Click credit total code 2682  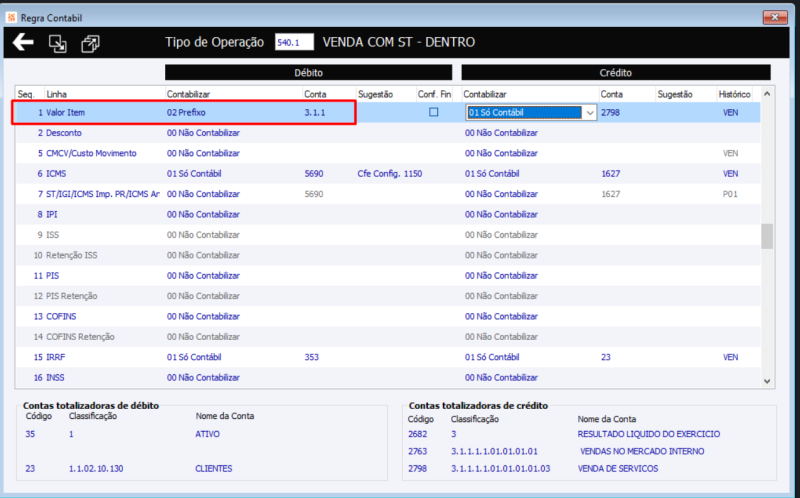(x=417, y=434)
